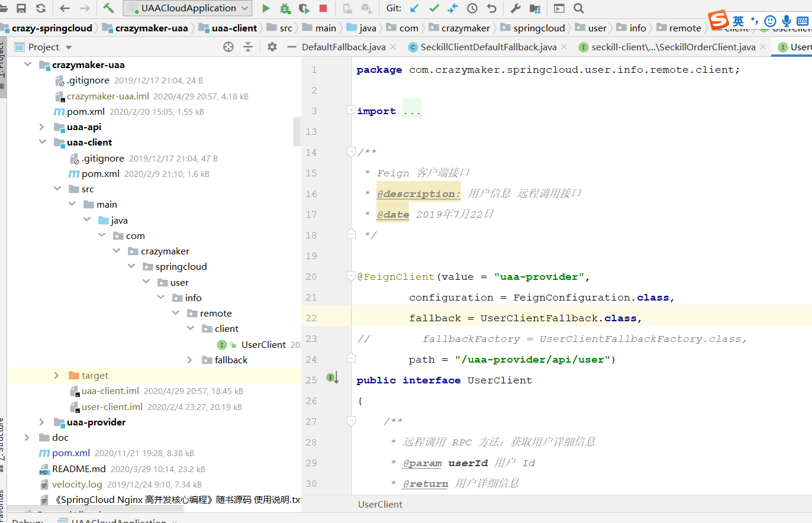Hide the Project tool window

[291, 47]
